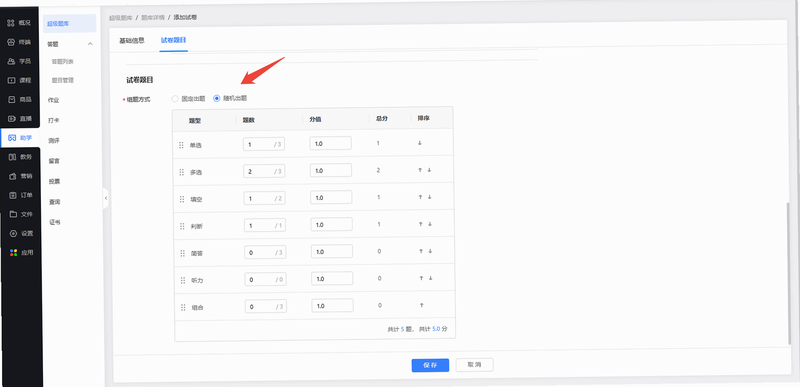800x387 pixels.
Task: Open the 文件 files folder icon
Action: (13, 214)
